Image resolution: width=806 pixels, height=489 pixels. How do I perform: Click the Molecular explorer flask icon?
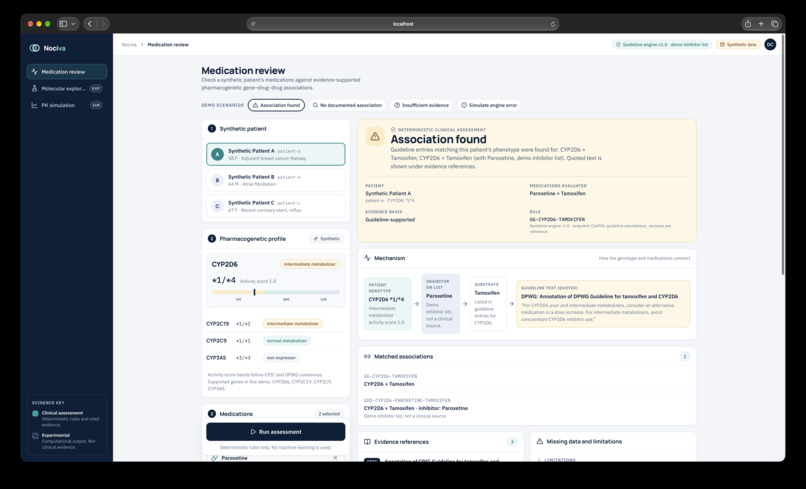pos(34,88)
